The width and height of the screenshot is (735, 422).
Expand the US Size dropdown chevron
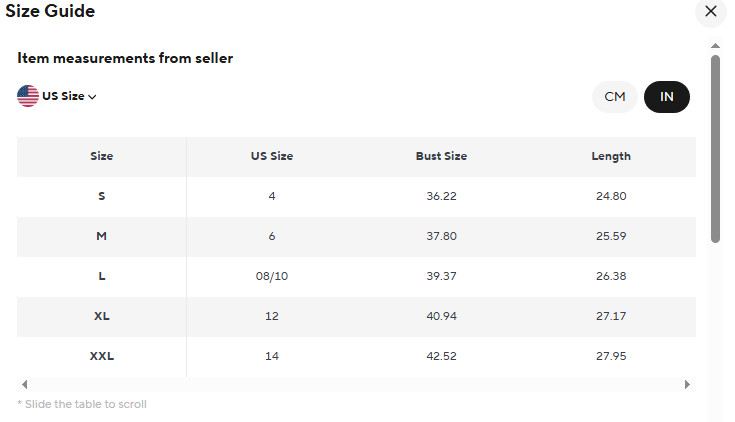point(92,97)
